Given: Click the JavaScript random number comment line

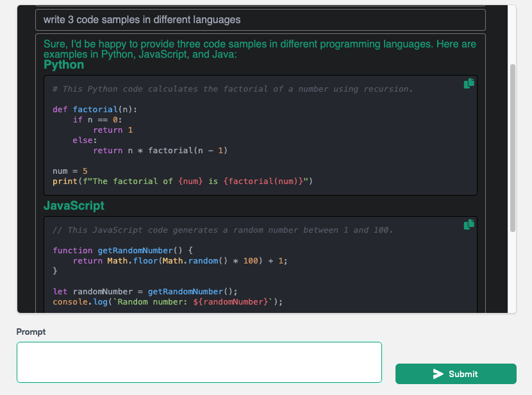Looking at the screenshot, I should point(222,230).
